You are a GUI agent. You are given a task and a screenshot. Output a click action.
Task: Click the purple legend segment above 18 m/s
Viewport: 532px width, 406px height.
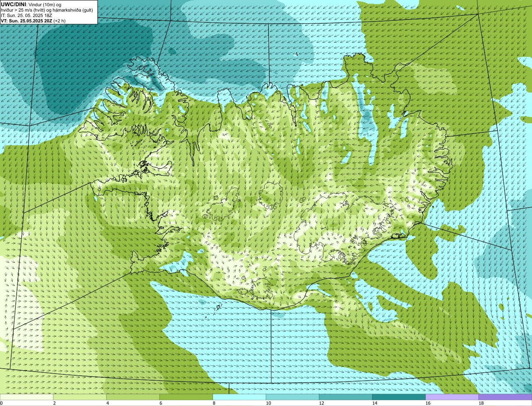pos(505,397)
